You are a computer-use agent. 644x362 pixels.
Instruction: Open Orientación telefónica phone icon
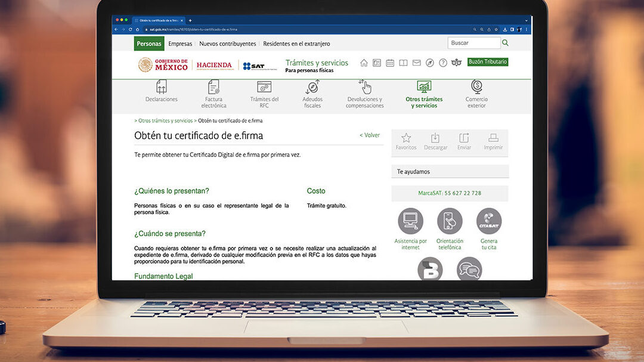click(x=450, y=221)
